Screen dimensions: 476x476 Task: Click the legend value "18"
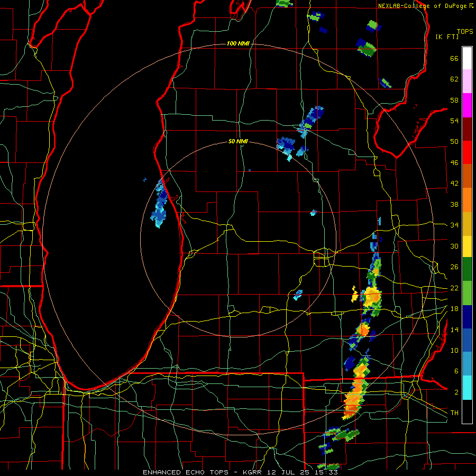click(x=454, y=309)
